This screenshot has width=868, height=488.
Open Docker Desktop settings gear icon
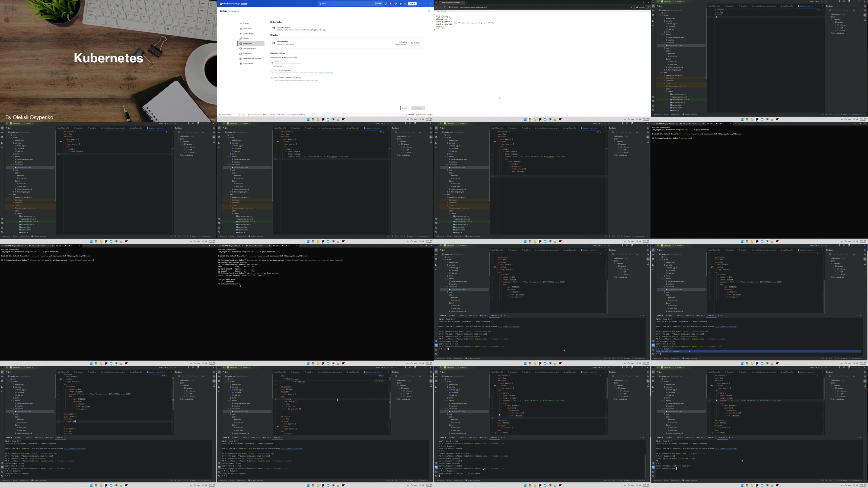401,4
